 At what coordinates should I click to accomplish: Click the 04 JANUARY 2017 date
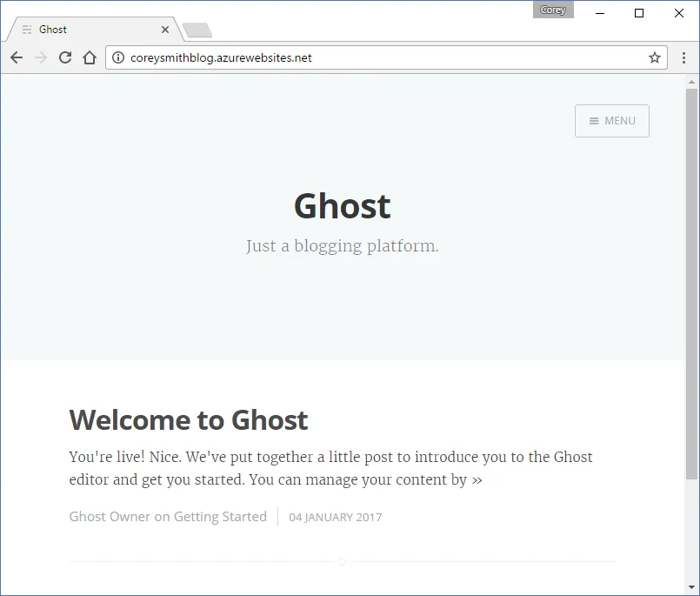tap(336, 518)
